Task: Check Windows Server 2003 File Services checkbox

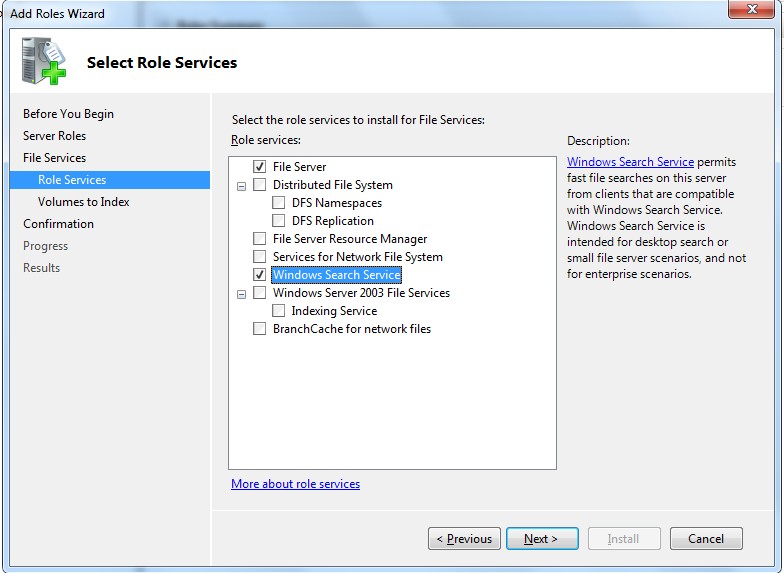Action: click(260, 292)
